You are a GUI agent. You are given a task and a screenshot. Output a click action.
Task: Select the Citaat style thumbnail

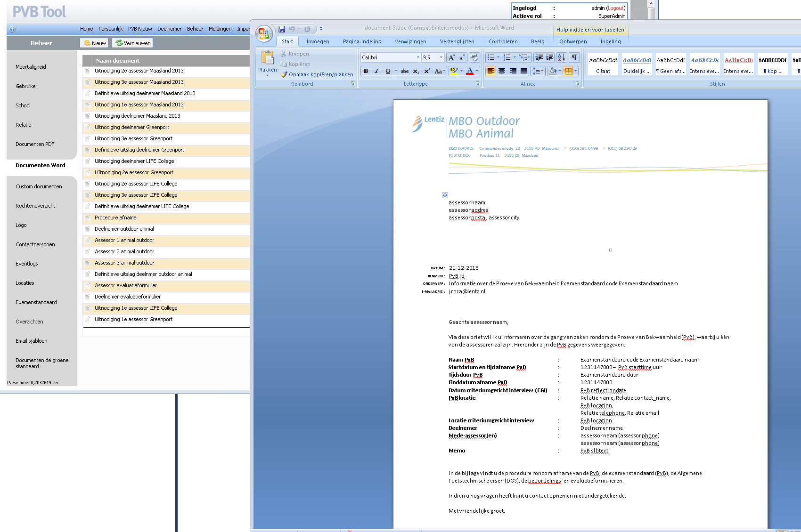603,65
